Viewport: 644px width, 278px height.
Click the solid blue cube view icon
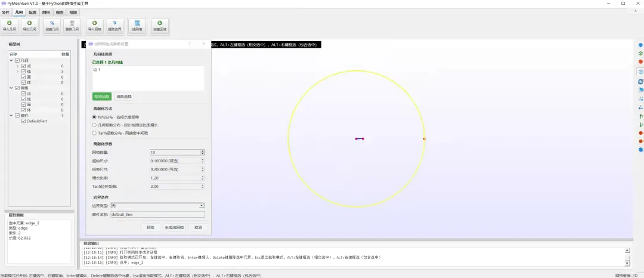click(640, 45)
